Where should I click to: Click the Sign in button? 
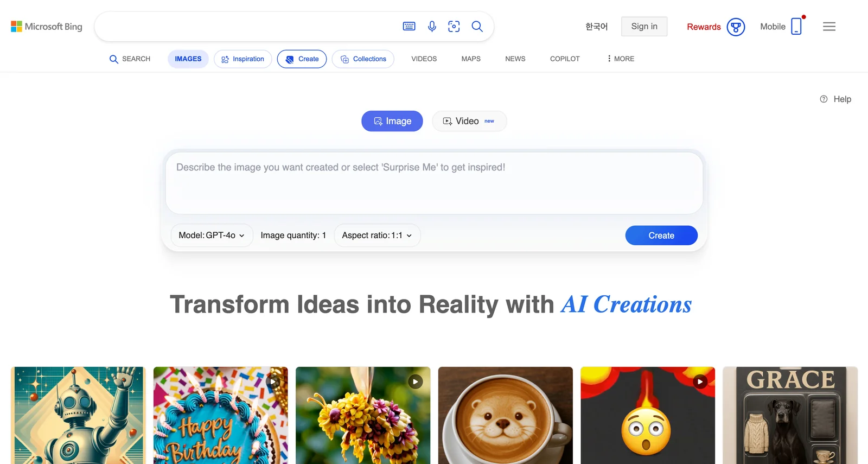point(644,26)
